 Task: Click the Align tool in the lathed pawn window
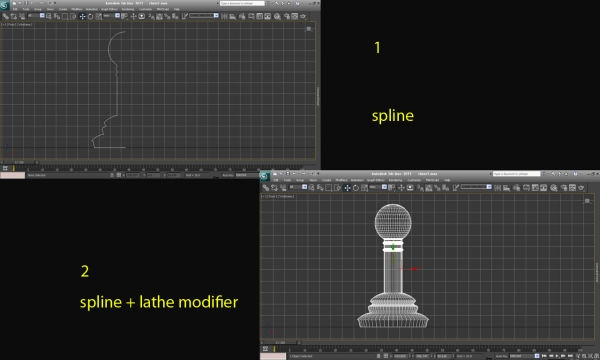(x=506, y=188)
